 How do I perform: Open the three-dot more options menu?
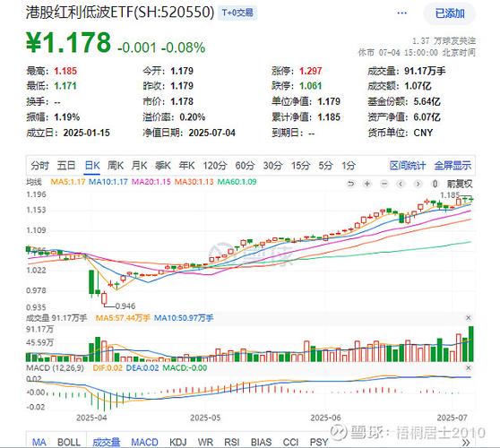401,13
